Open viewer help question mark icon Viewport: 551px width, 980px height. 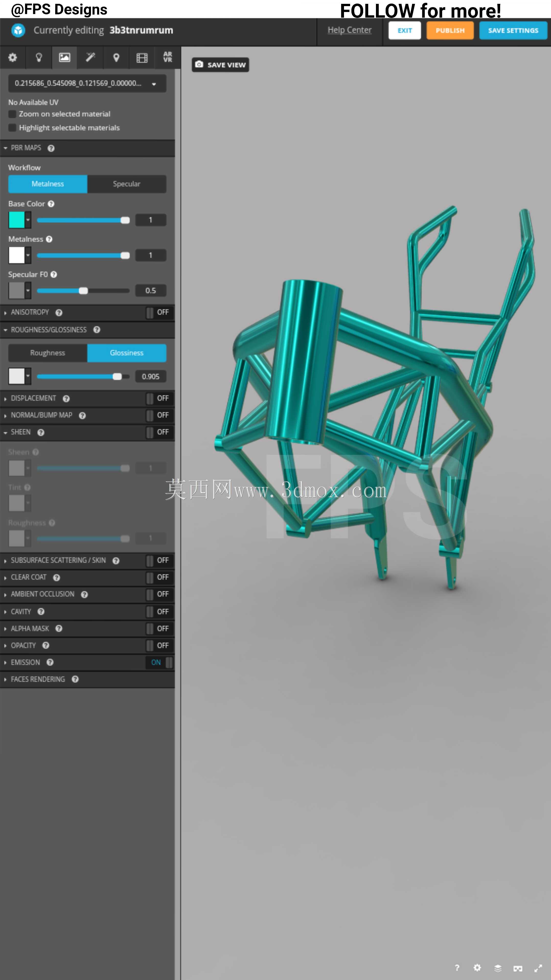tap(457, 968)
